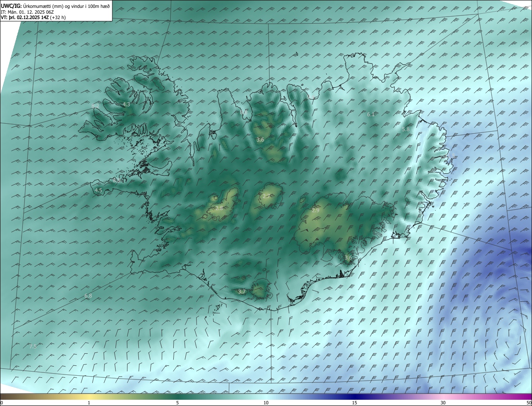Select the '10' tick on the color scale

pyautogui.click(x=266, y=403)
